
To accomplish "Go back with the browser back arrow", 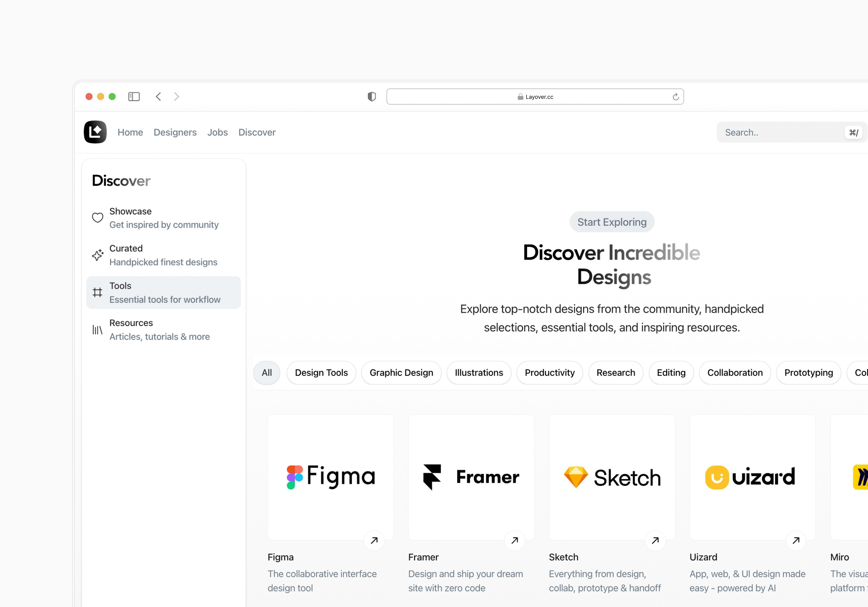I will pos(158,97).
